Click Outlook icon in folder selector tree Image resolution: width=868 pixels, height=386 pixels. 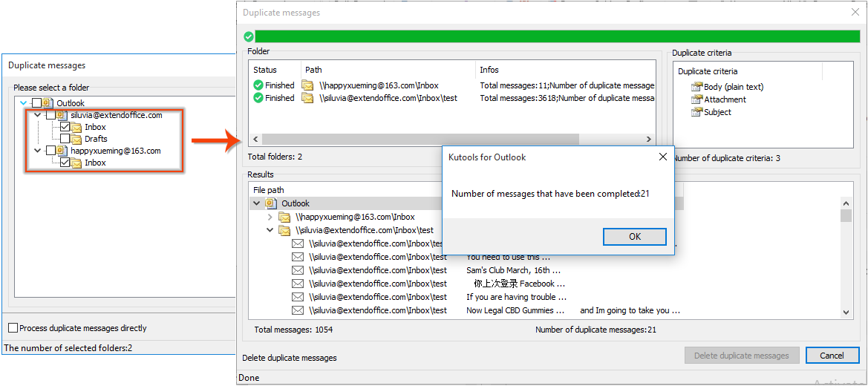[x=48, y=103]
